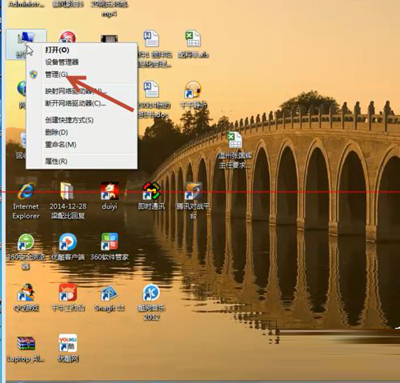Select the 360软件管家 desktop icon

click(x=109, y=242)
